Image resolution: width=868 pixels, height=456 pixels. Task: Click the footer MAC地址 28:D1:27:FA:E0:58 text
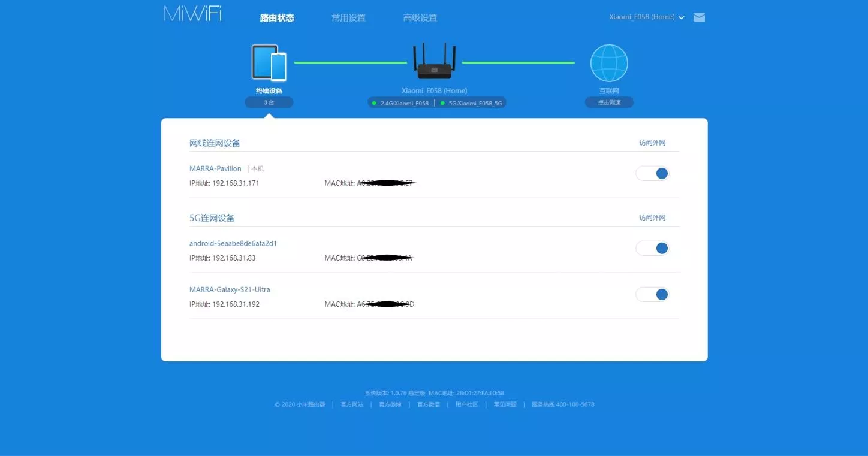pos(466,393)
